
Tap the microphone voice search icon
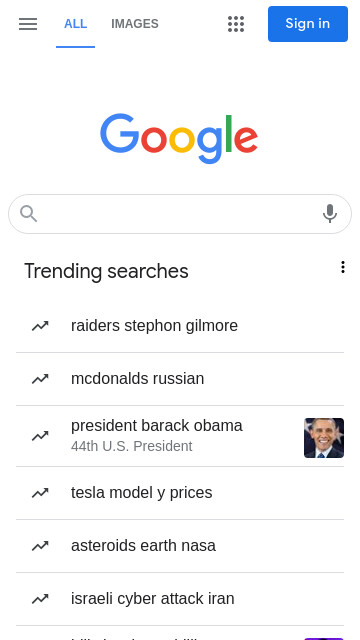click(x=330, y=213)
